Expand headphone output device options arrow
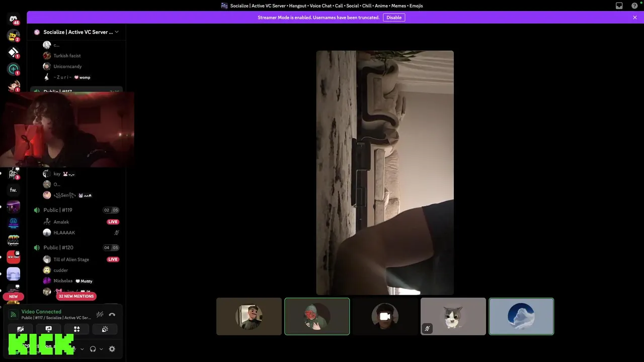This screenshot has width=644, height=362. point(101,349)
